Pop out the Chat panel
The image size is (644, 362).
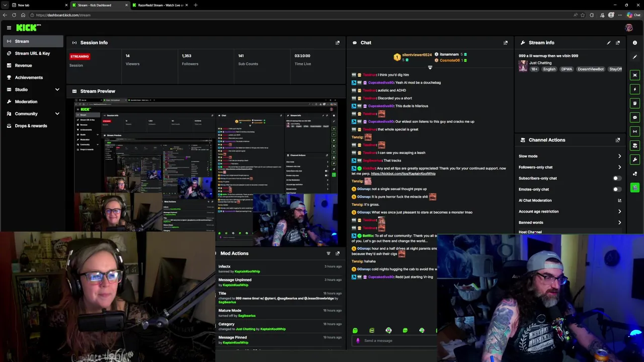506,43
